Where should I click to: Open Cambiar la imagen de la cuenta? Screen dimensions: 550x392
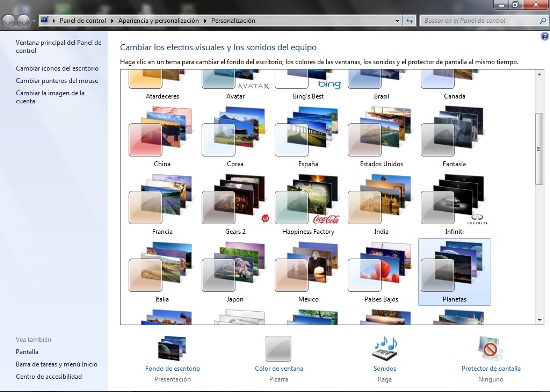click(x=50, y=97)
